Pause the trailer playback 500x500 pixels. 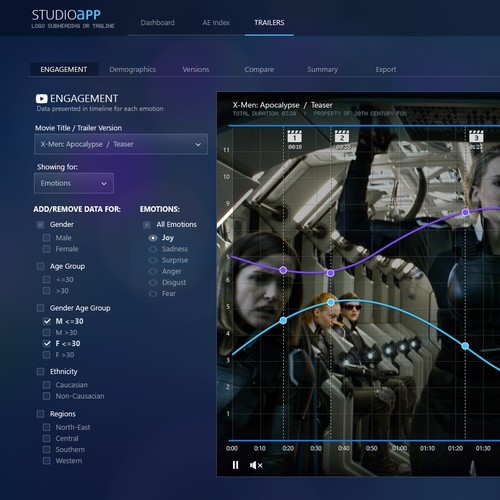(235, 465)
